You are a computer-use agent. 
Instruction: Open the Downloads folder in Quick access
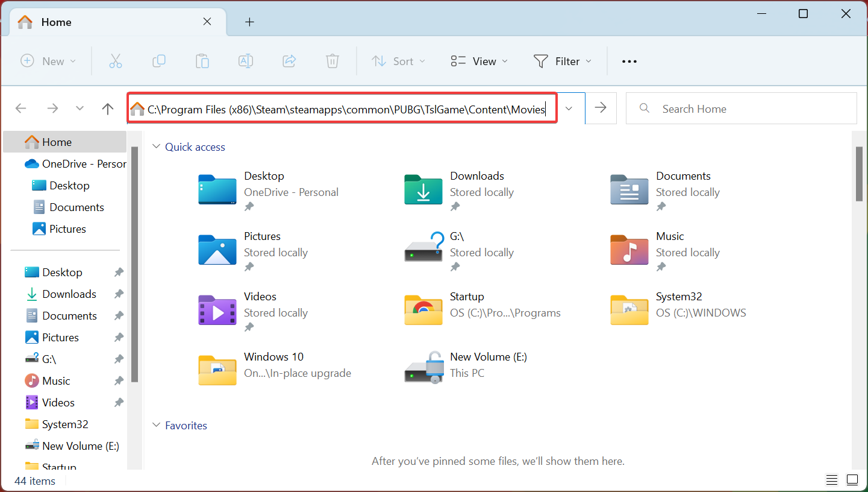460,190
